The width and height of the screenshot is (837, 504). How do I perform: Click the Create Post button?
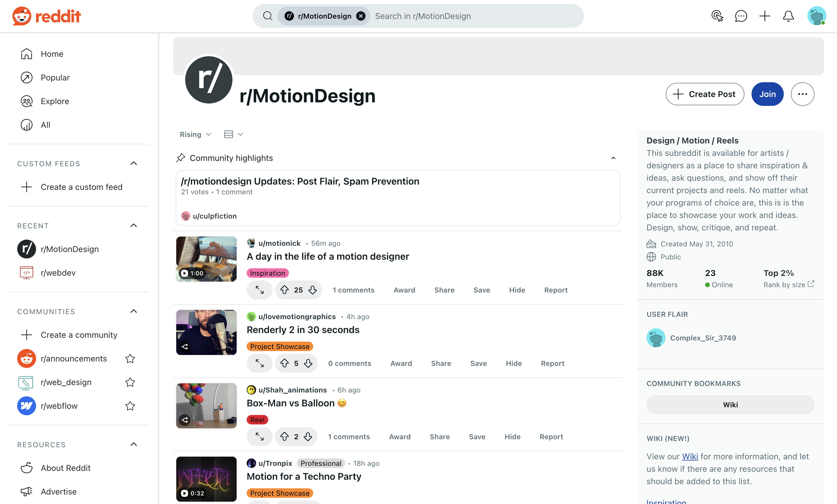click(704, 94)
